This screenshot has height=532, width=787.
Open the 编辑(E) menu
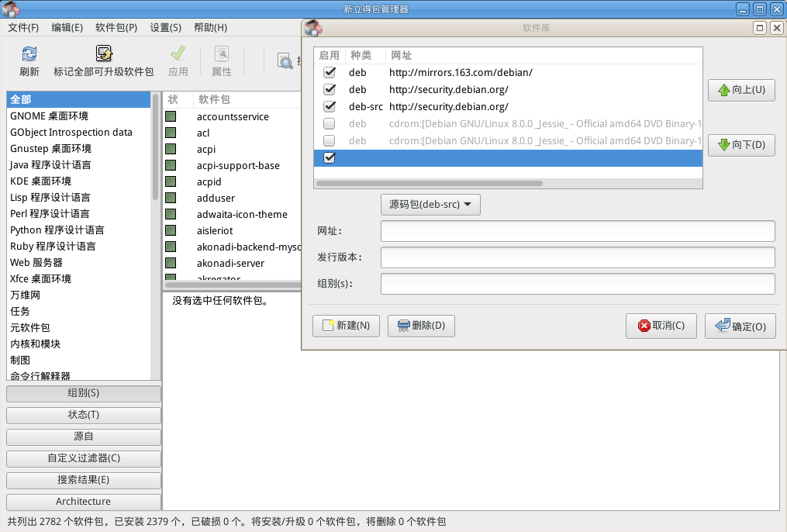[67, 28]
